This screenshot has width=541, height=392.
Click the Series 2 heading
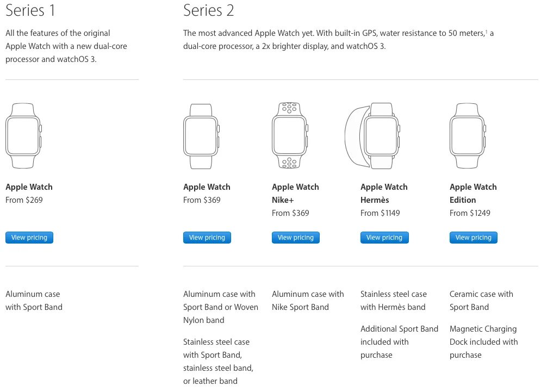click(x=209, y=10)
